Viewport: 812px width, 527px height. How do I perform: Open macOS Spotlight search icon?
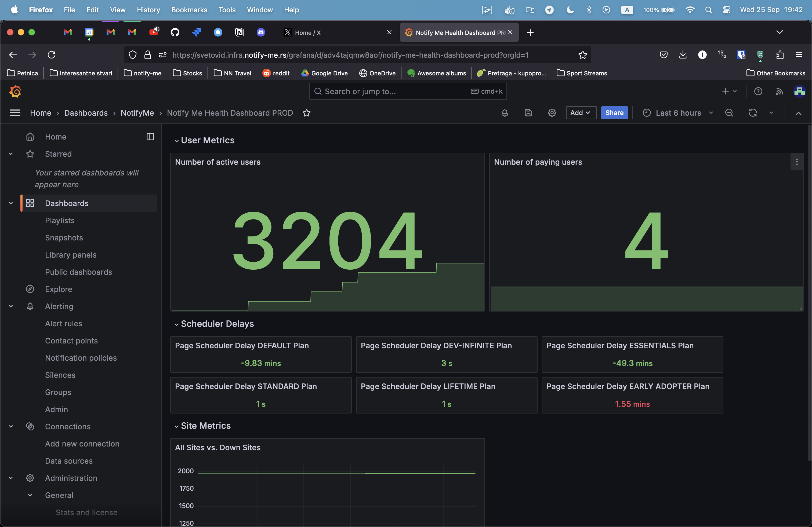[708, 10]
